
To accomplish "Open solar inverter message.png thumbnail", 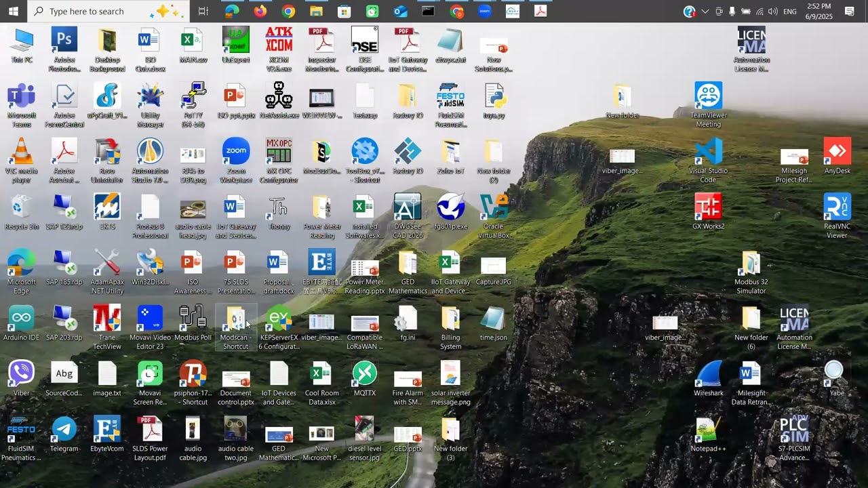I will click(x=451, y=383).
